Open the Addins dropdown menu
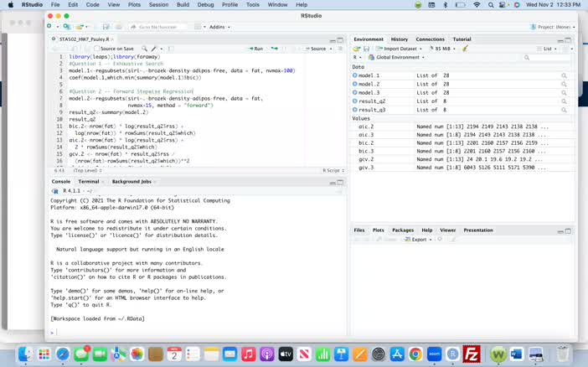The width and height of the screenshot is (588, 367). pos(219,27)
